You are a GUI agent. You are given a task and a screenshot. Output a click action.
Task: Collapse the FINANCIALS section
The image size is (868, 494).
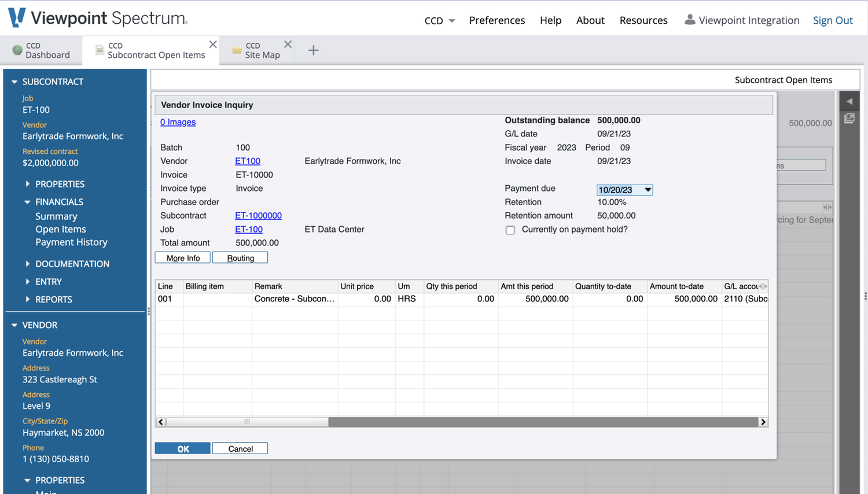coord(27,202)
